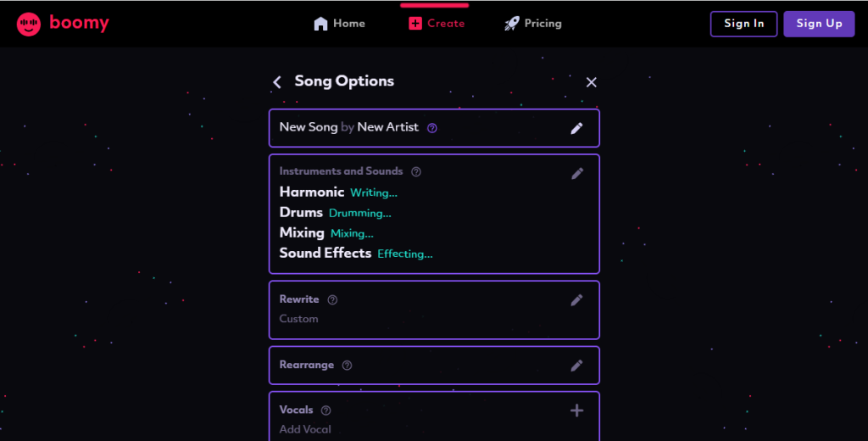Go back using the left chevron
The width and height of the screenshot is (868, 441).
tap(277, 82)
